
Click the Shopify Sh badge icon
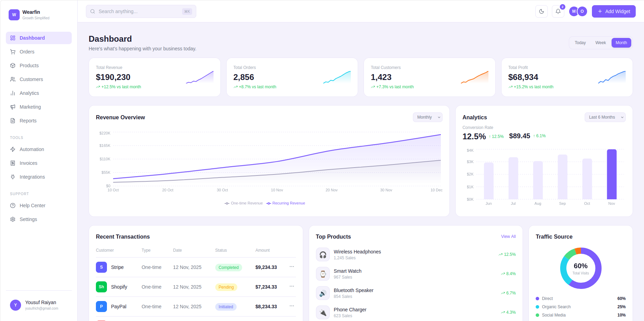(x=101, y=287)
